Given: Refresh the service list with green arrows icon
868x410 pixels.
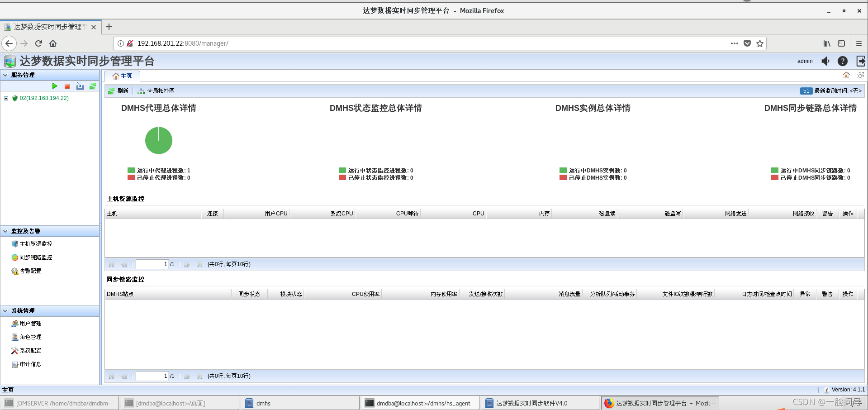Looking at the screenshot, I should pos(93,86).
